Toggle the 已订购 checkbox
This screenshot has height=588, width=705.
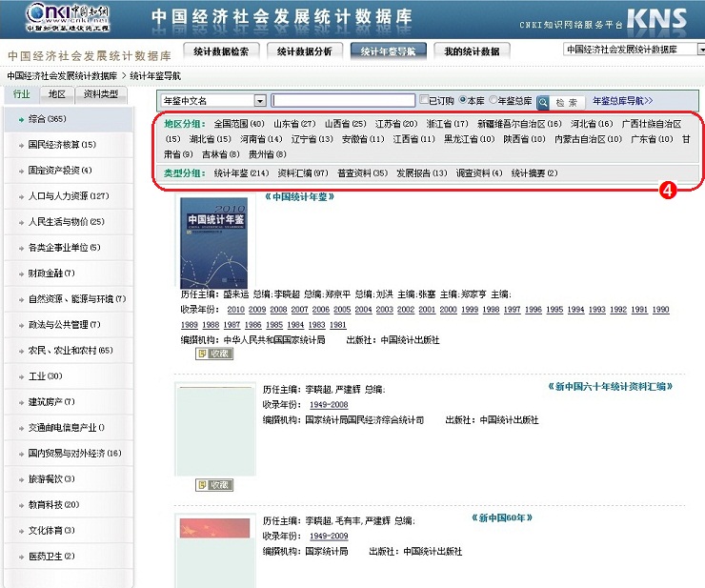pos(424,100)
